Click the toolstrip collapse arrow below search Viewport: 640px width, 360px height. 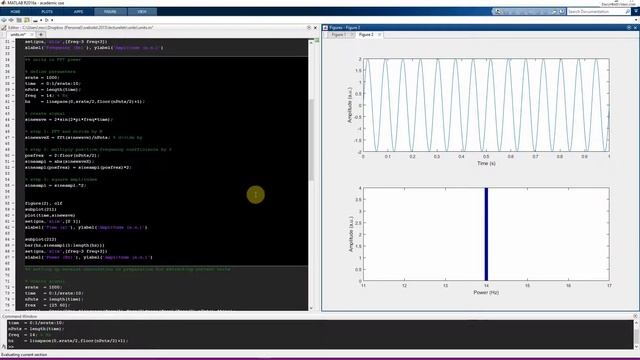(636, 20)
